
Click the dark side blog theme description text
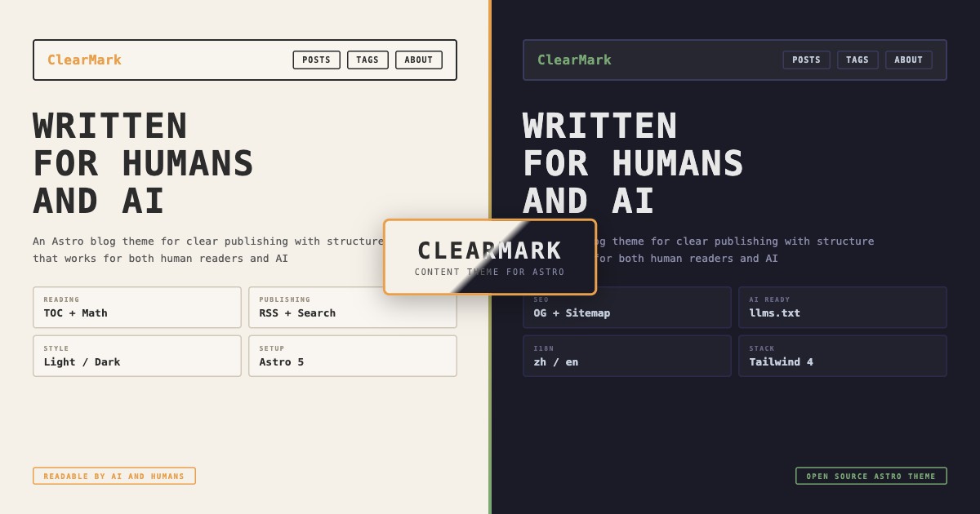tap(735, 250)
